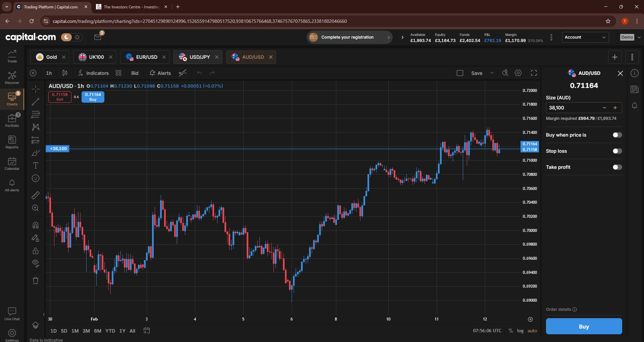Select the ruler measure tool
The image size is (644, 342).
pyautogui.click(x=36, y=195)
